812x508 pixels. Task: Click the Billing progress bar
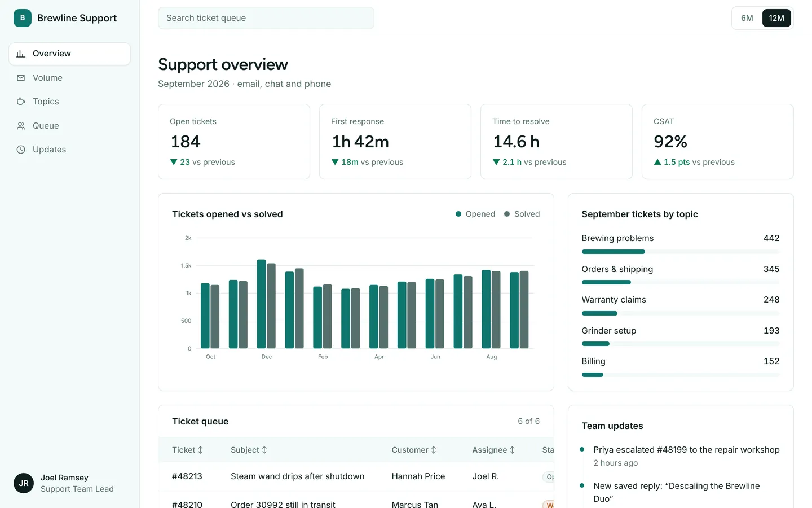click(681, 375)
